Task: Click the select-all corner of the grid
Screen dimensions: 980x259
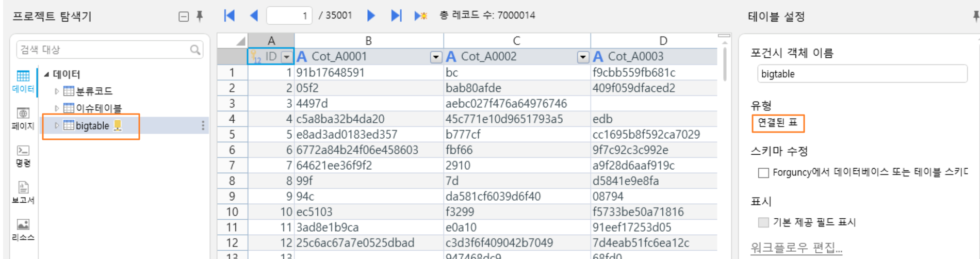Action: (232, 41)
